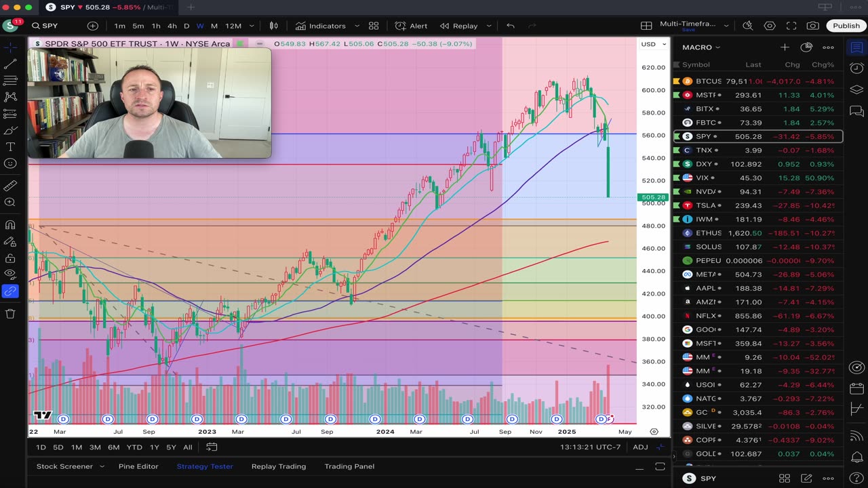Toggle ADJ adjusted data setting
This screenshot has height=488, width=868.
(640, 447)
